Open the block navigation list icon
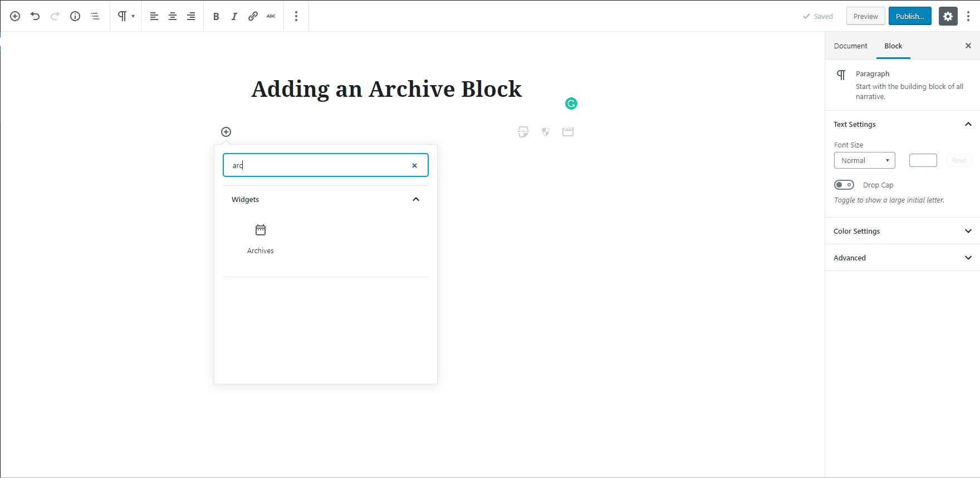Image resolution: width=980 pixels, height=478 pixels. (x=95, y=16)
